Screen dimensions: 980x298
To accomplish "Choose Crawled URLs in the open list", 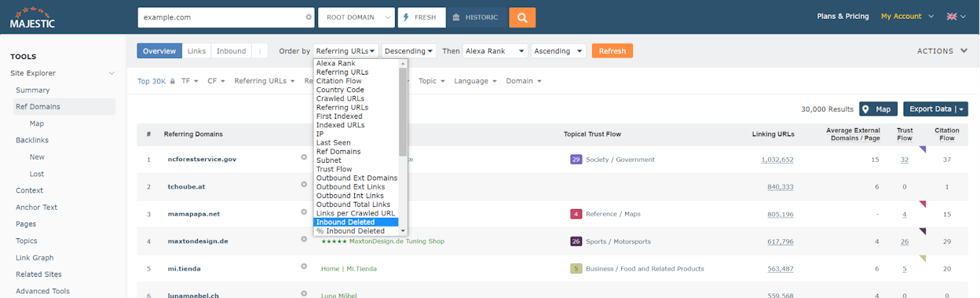I will (x=357, y=98).
